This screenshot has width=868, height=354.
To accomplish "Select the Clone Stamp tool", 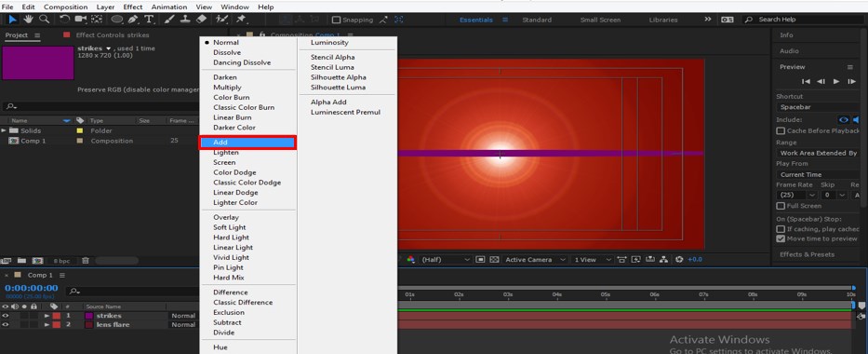I will pos(186,20).
